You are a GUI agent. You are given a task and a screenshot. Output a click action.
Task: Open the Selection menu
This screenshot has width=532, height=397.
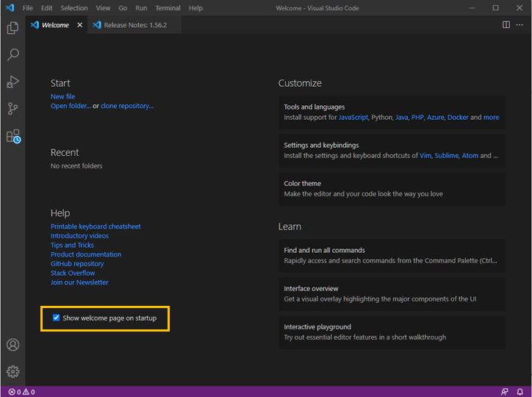click(74, 8)
